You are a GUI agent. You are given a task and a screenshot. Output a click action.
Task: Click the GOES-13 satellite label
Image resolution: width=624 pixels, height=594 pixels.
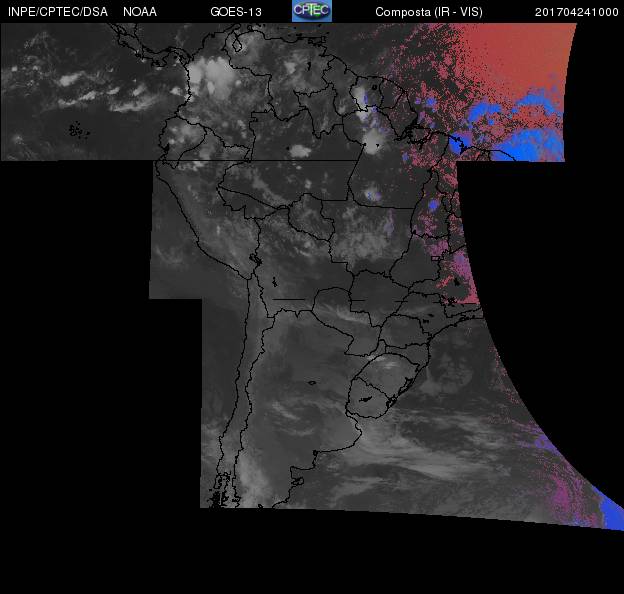point(236,12)
